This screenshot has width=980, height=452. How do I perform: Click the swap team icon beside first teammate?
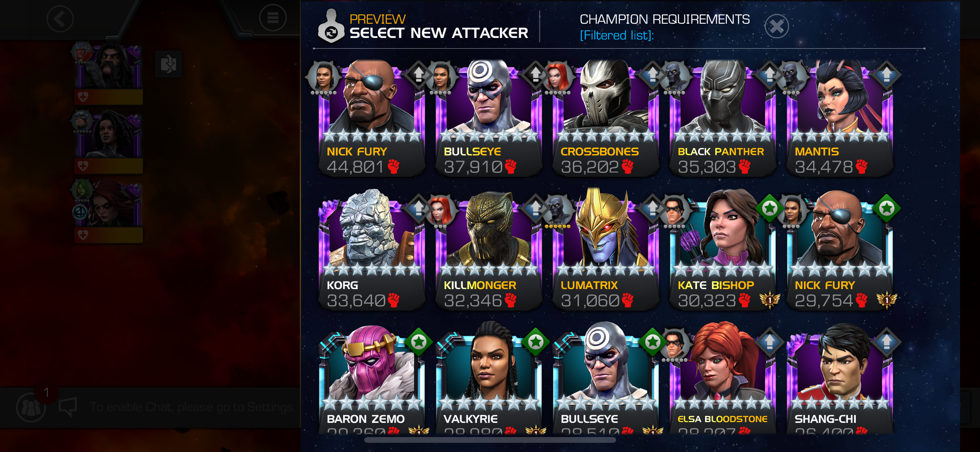[168, 64]
